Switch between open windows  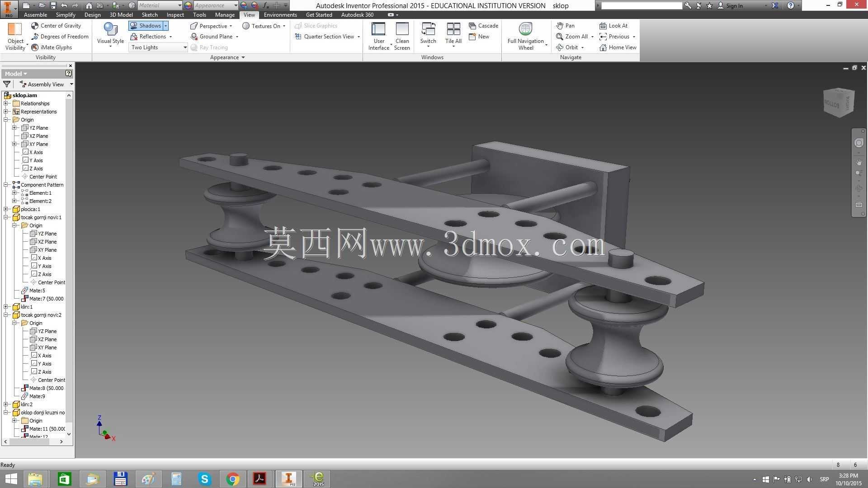428,35
